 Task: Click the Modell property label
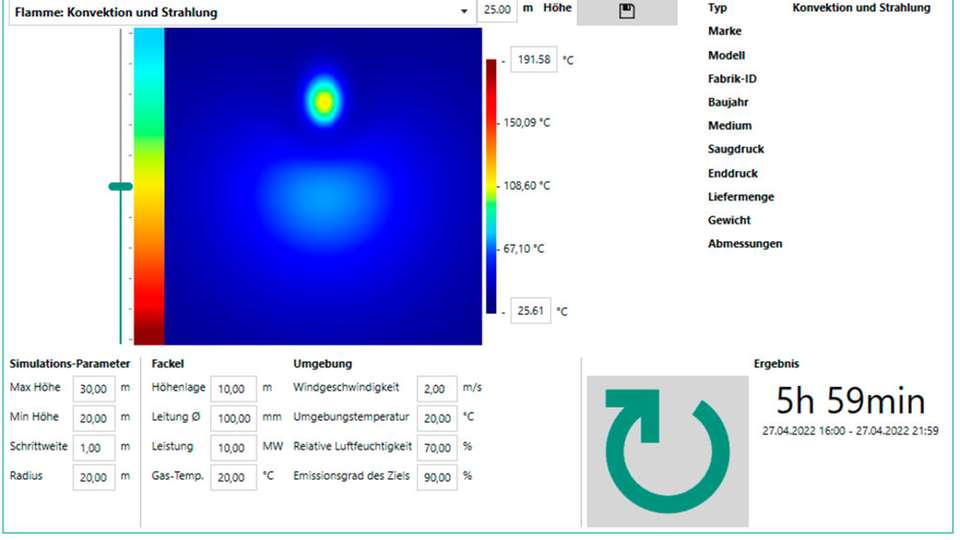click(727, 55)
